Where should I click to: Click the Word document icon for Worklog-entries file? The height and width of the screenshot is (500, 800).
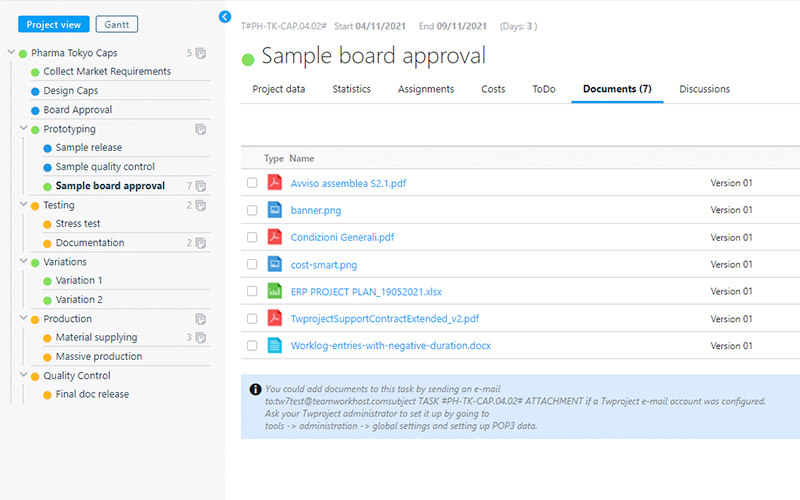pos(274,346)
